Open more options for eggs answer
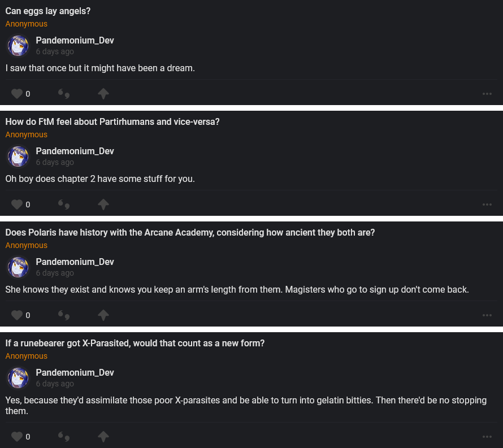503x448 pixels. (x=487, y=94)
